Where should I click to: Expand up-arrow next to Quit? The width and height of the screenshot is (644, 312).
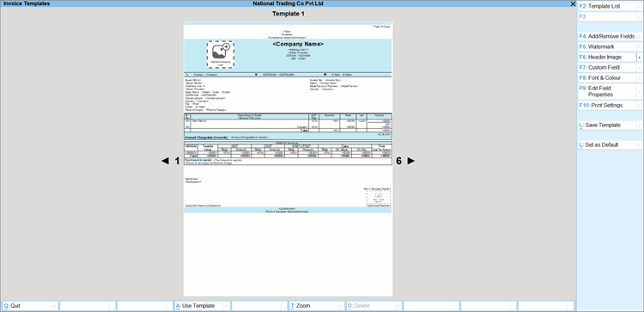[x=55, y=306]
